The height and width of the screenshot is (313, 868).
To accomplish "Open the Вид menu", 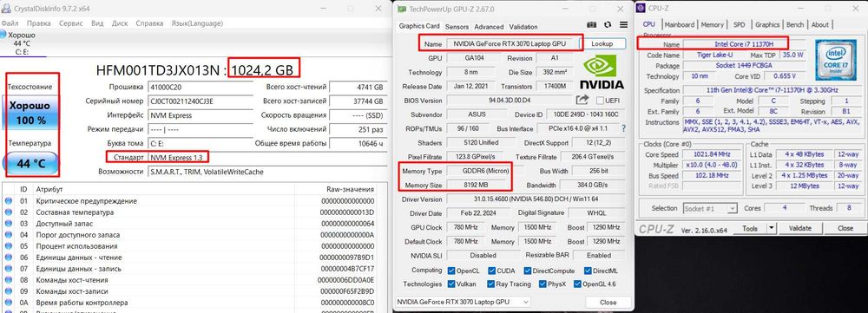I will coord(97,23).
